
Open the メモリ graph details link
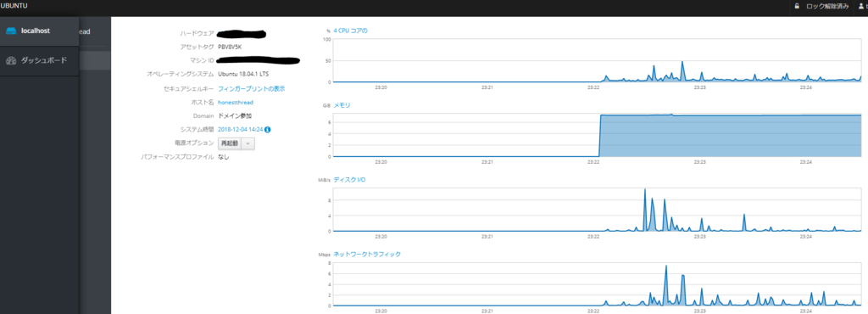(x=342, y=105)
